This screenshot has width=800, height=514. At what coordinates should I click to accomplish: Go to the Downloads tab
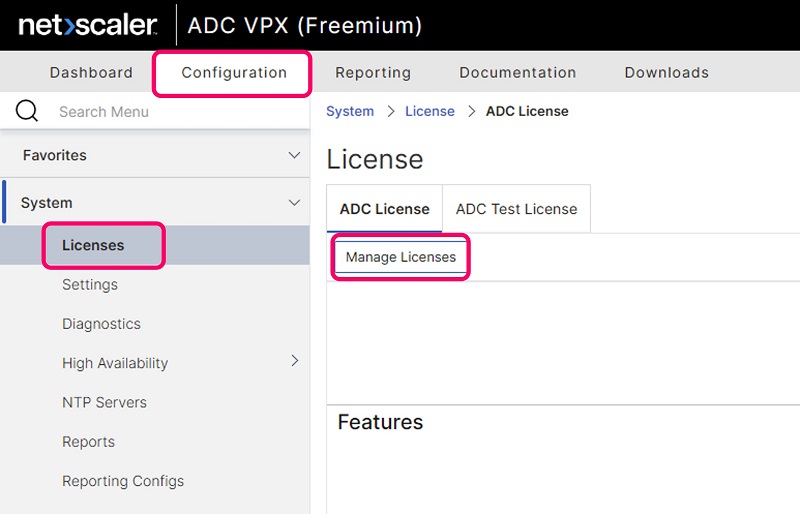point(667,72)
